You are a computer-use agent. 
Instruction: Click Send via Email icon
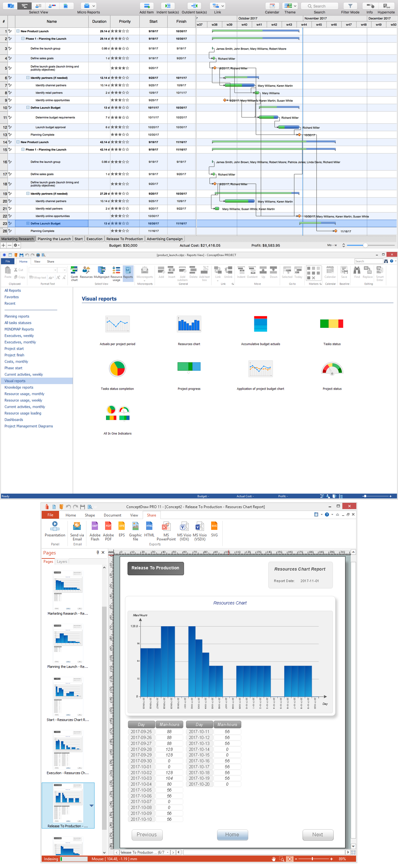[x=77, y=531]
